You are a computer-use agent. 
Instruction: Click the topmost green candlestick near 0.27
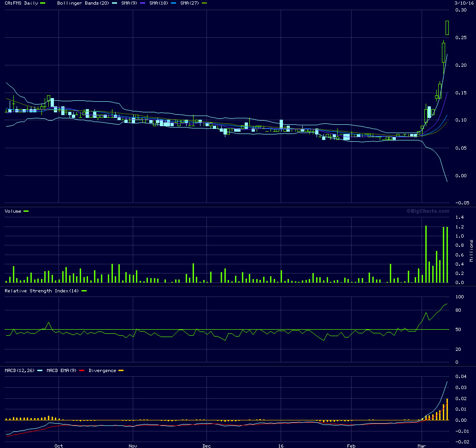coord(447,28)
